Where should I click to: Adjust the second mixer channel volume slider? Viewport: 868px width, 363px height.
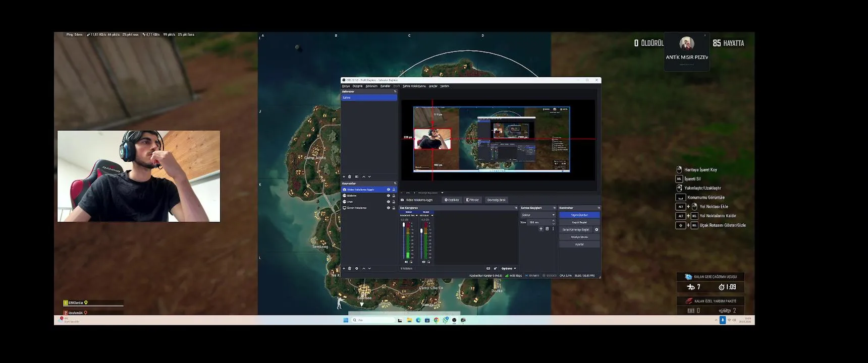click(x=421, y=241)
